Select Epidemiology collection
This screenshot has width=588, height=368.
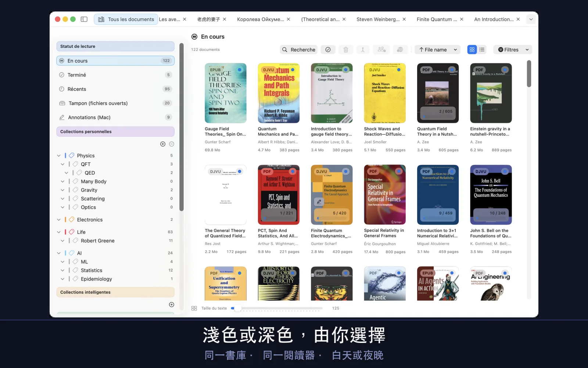pyautogui.click(x=115, y=279)
